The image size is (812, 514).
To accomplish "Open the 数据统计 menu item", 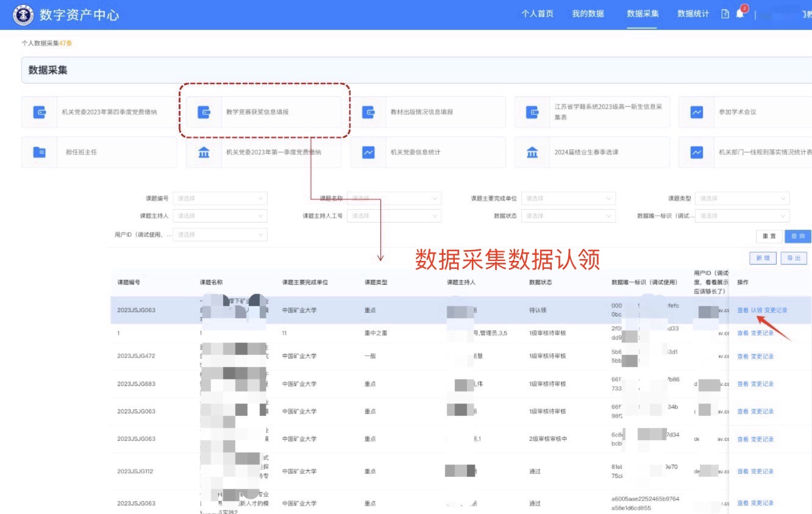I will point(693,14).
